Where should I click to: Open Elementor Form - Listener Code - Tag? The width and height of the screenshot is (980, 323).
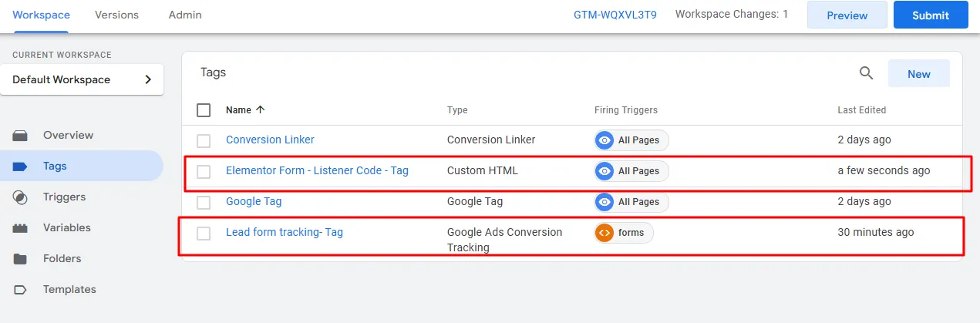tap(317, 170)
